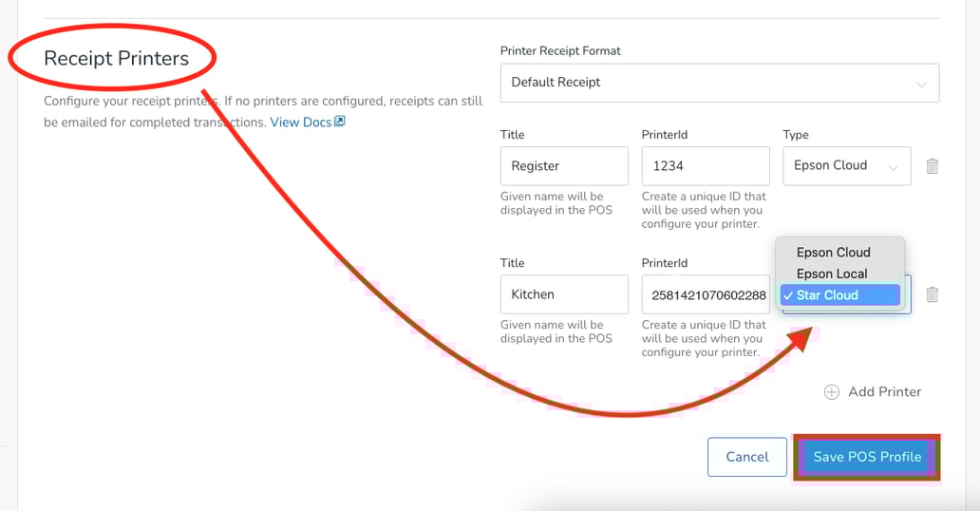The height and width of the screenshot is (511, 980).
Task: Focus the Kitchen title field
Action: coord(564,294)
